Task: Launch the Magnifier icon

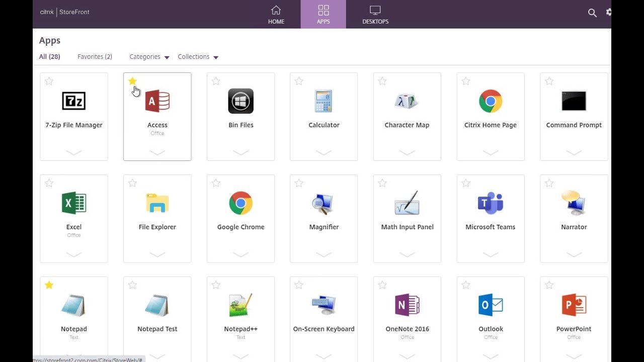Action: [x=324, y=203]
